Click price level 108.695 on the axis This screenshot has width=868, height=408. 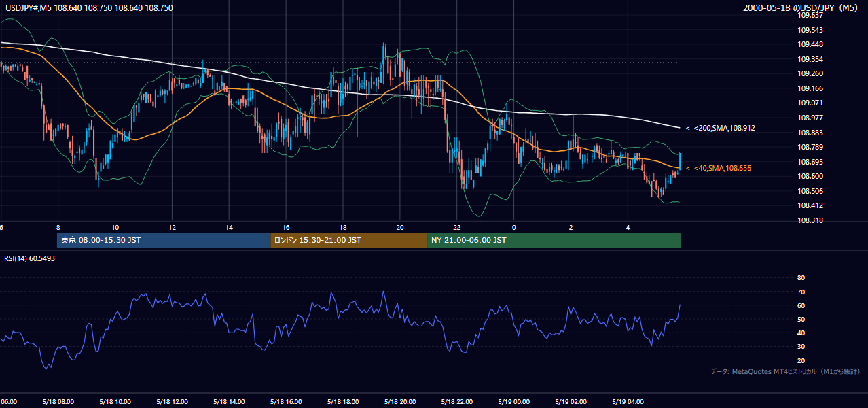pyautogui.click(x=810, y=162)
